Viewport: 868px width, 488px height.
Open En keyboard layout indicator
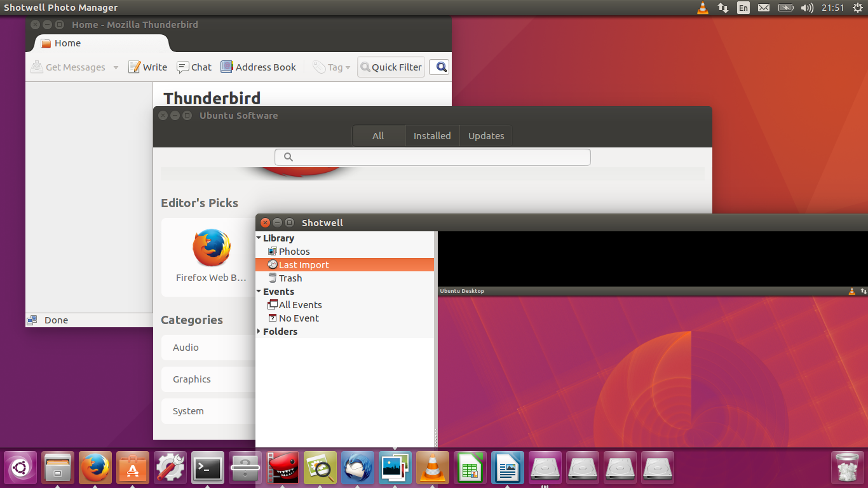[743, 8]
